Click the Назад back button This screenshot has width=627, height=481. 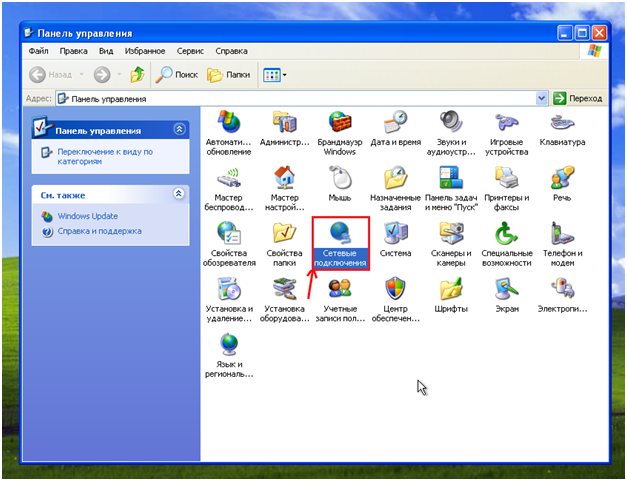(50, 75)
